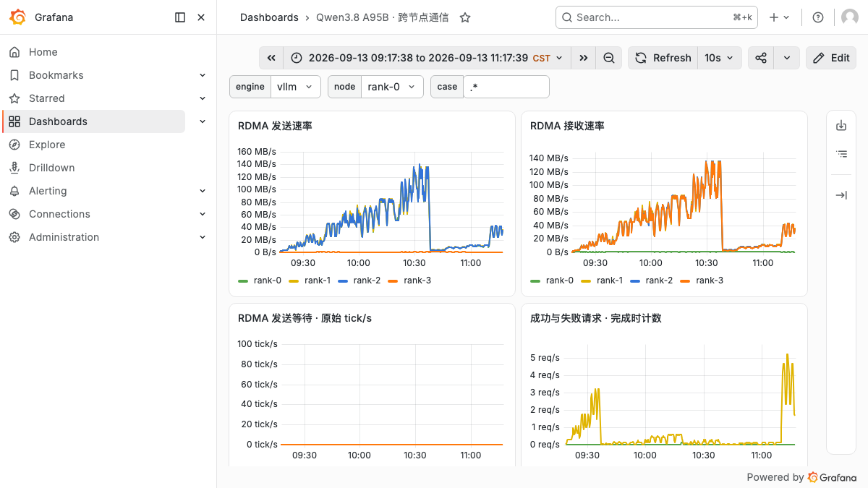Click the 成功与失败请求 panel title

tap(595, 318)
